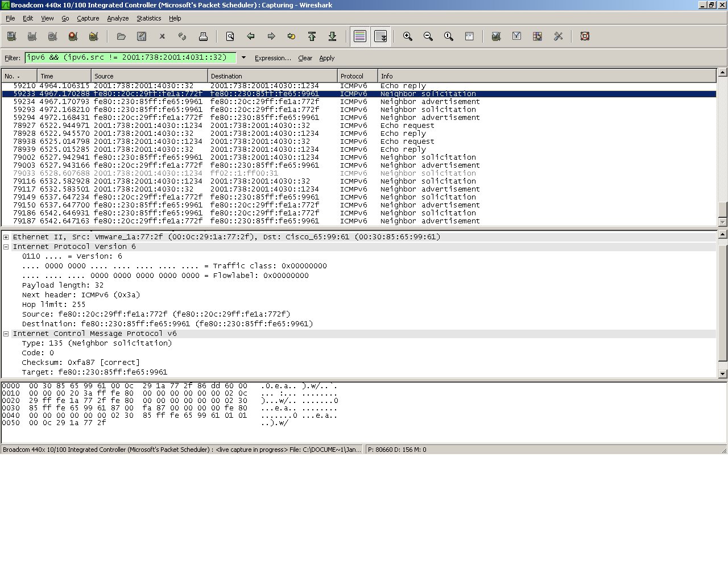728x582 pixels.
Task: Jump to the first packet
Action: point(312,36)
